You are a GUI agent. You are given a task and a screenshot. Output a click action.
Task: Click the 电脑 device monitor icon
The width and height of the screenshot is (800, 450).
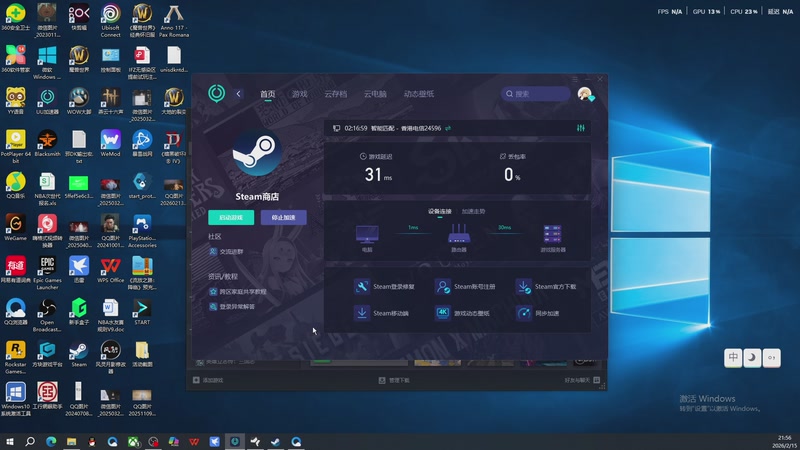pyautogui.click(x=367, y=235)
